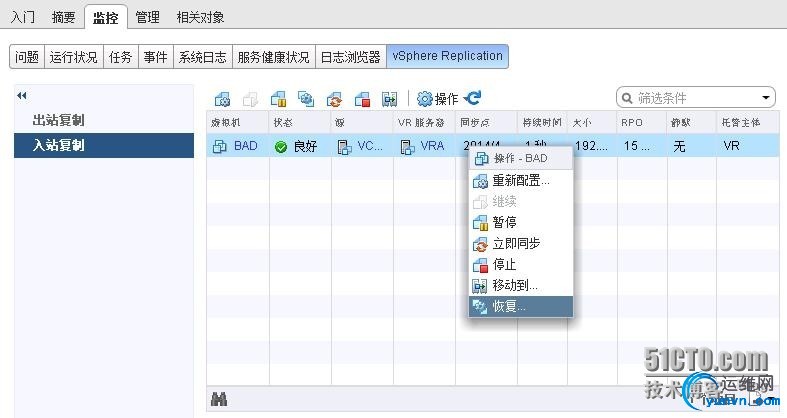787x418 pixels.
Task: Open the 任务 sub-tab
Action: pos(120,57)
